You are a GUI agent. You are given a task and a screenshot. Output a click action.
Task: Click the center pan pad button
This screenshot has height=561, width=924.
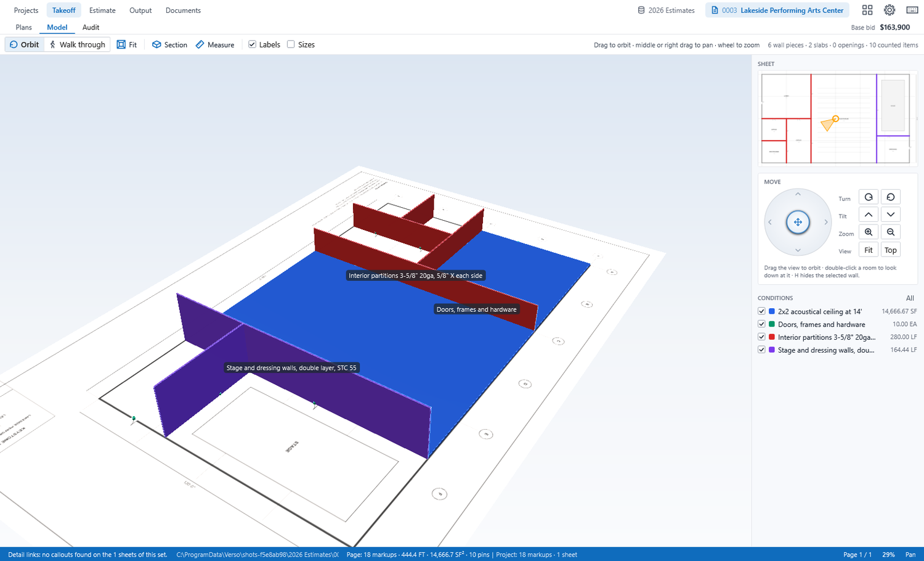click(x=798, y=222)
